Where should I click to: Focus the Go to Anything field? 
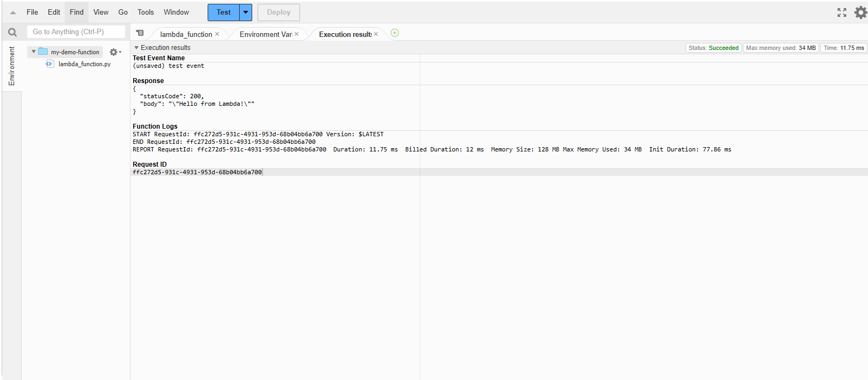tap(76, 32)
